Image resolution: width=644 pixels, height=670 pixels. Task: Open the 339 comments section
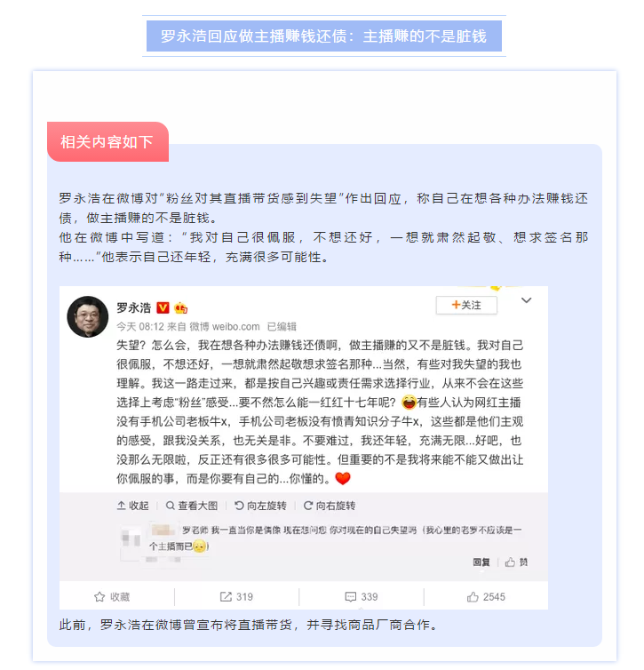tap(362, 597)
